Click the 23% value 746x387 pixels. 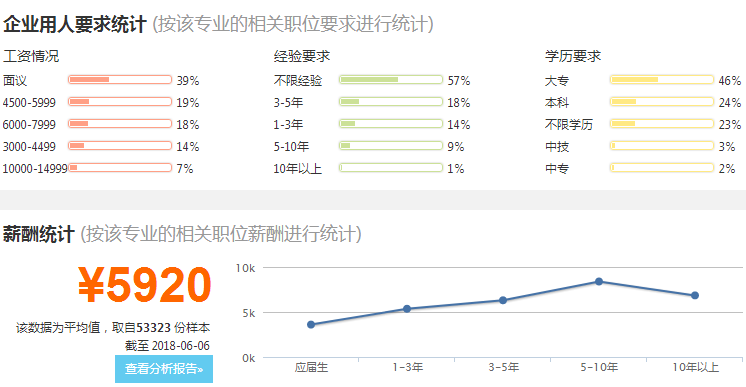pyautogui.click(x=730, y=124)
